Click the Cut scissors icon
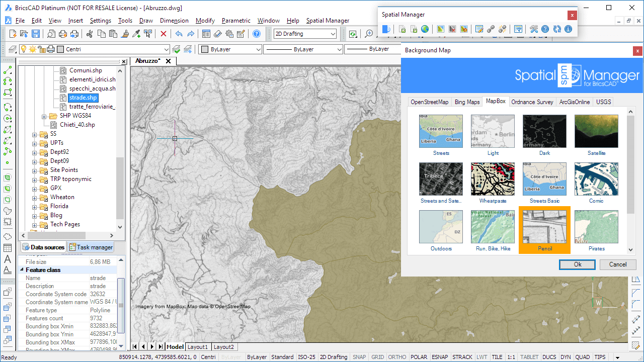Viewport: 644px width, 362px height. tap(90, 34)
